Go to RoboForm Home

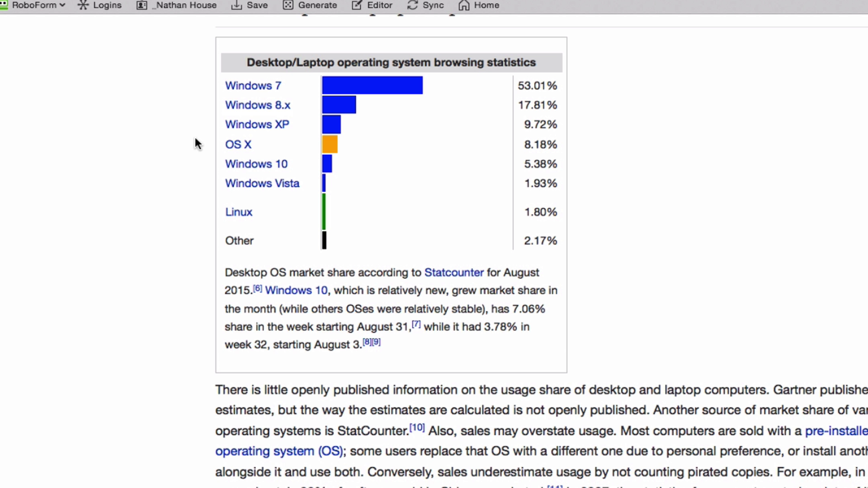(479, 5)
